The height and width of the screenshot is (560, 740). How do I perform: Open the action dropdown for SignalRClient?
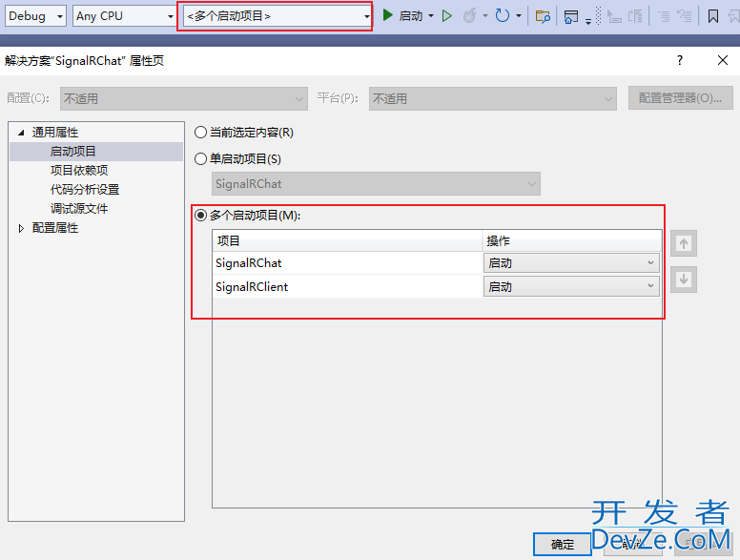[571, 286]
